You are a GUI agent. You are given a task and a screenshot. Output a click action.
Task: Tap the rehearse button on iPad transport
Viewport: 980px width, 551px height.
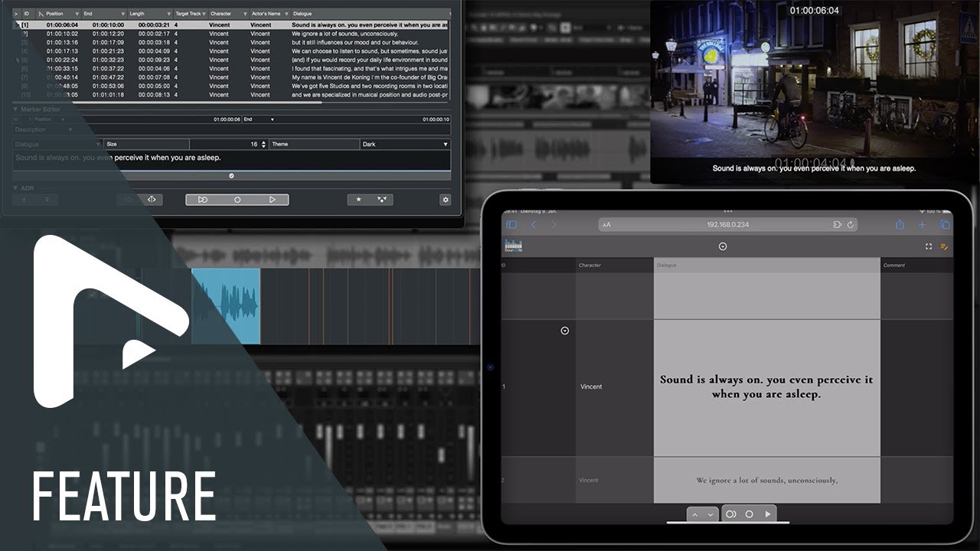pyautogui.click(x=731, y=514)
